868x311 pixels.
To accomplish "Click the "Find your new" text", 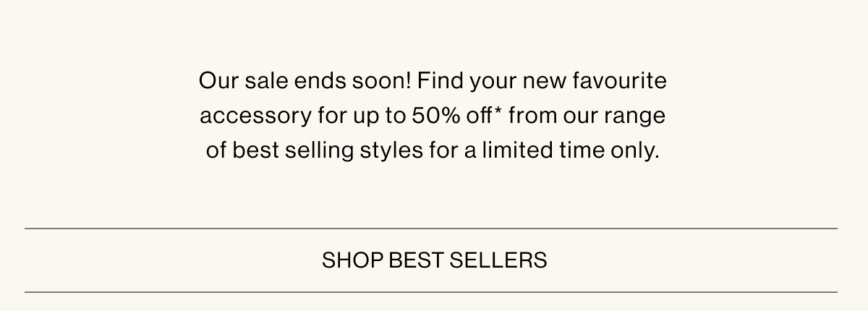I will click(x=492, y=81).
